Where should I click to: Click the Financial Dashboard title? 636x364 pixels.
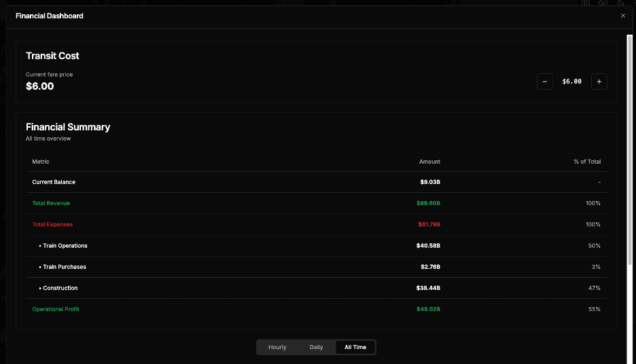(x=50, y=16)
